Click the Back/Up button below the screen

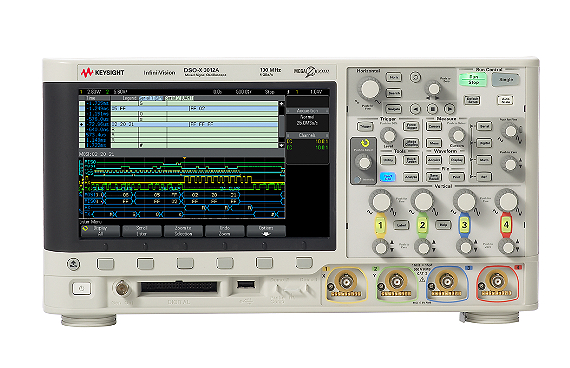(73, 264)
